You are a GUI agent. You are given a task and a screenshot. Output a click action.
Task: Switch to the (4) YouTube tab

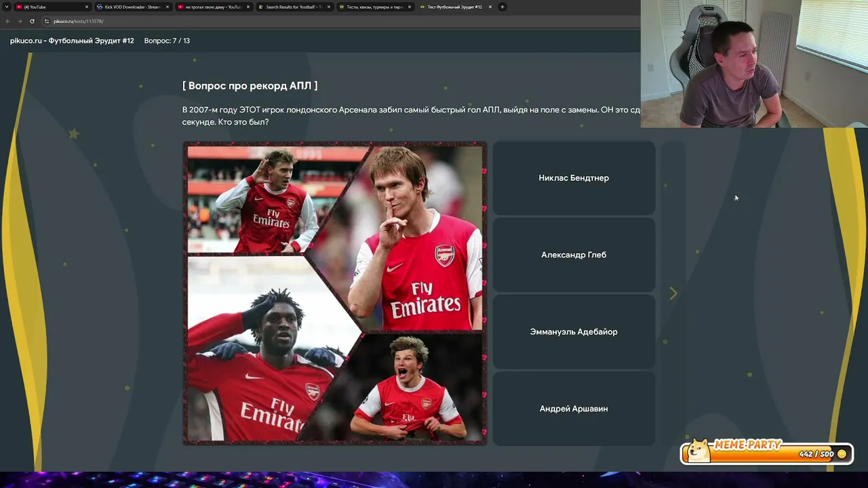pyautogui.click(x=52, y=7)
